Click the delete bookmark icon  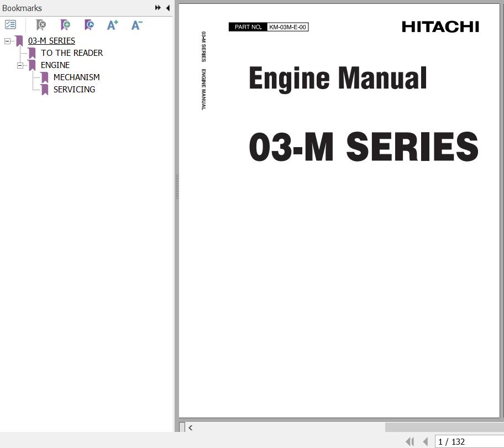(x=41, y=25)
